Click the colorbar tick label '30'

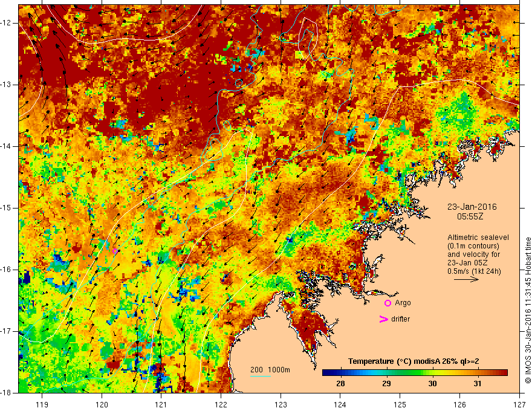pyautogui.click(x=432, y=384)
